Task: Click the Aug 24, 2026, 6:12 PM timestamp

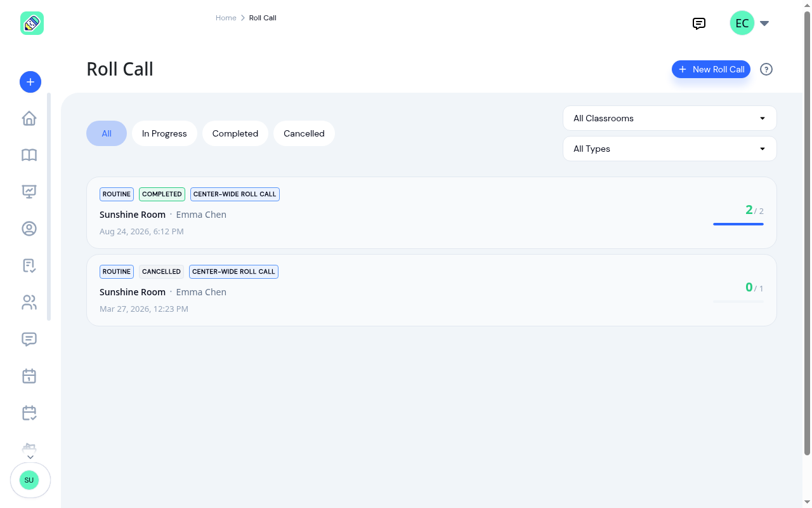Action: [141, 232]
